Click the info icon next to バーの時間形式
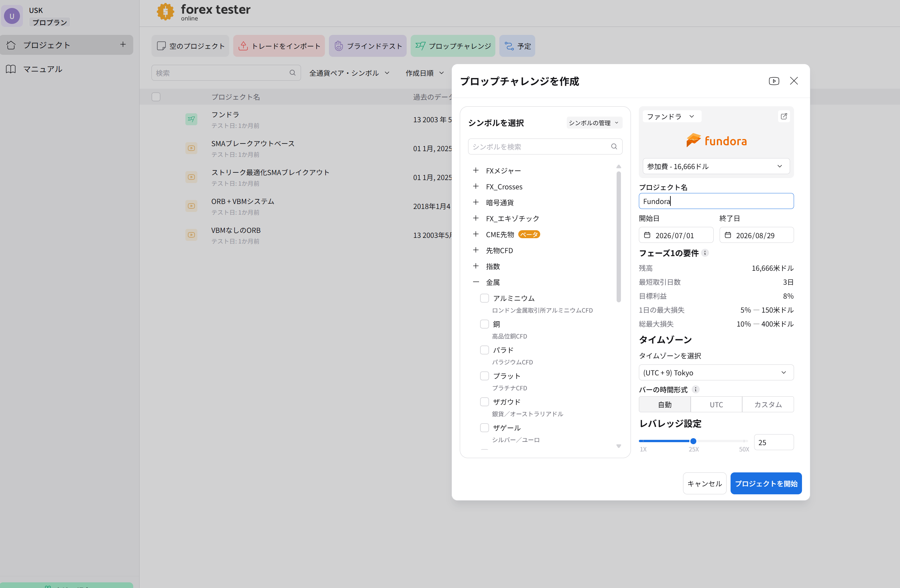Screen dimensions: 900x588 tap(695, 389)
